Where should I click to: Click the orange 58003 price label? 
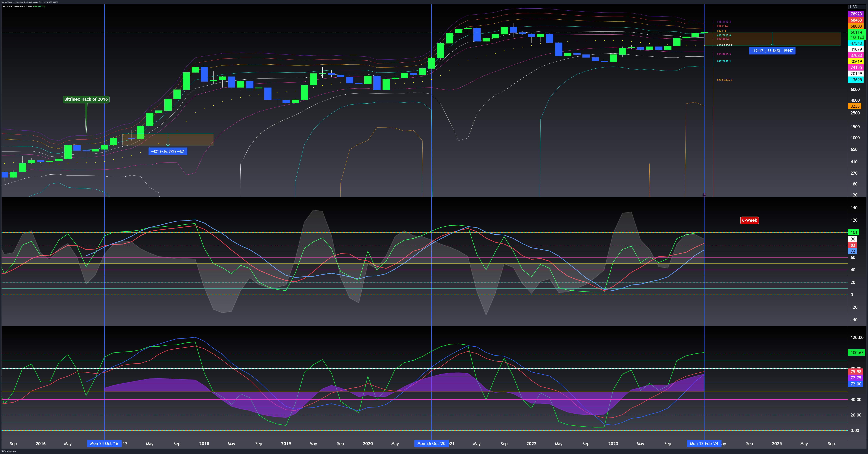(856, 26)
